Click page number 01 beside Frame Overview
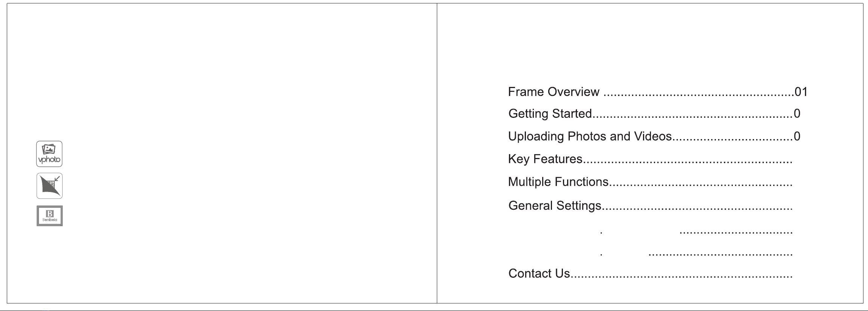 [x=801, y=92]
